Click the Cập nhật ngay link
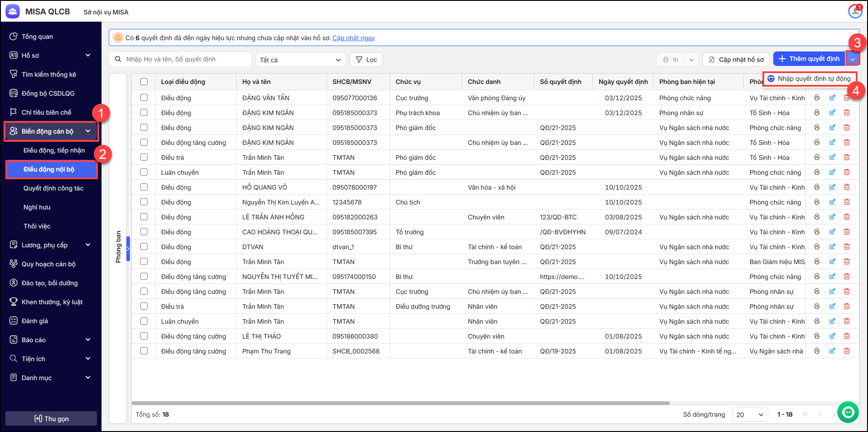 coord(353,38)
